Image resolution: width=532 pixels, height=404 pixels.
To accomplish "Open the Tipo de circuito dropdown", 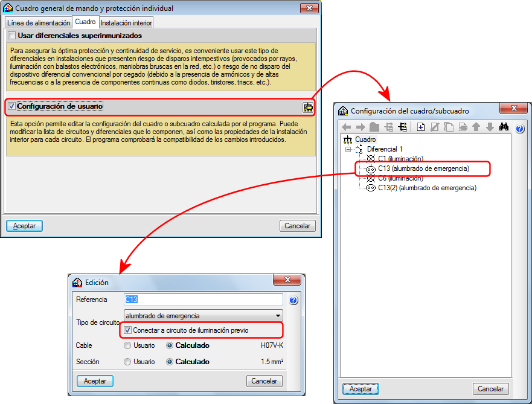I will click(204, 315).
